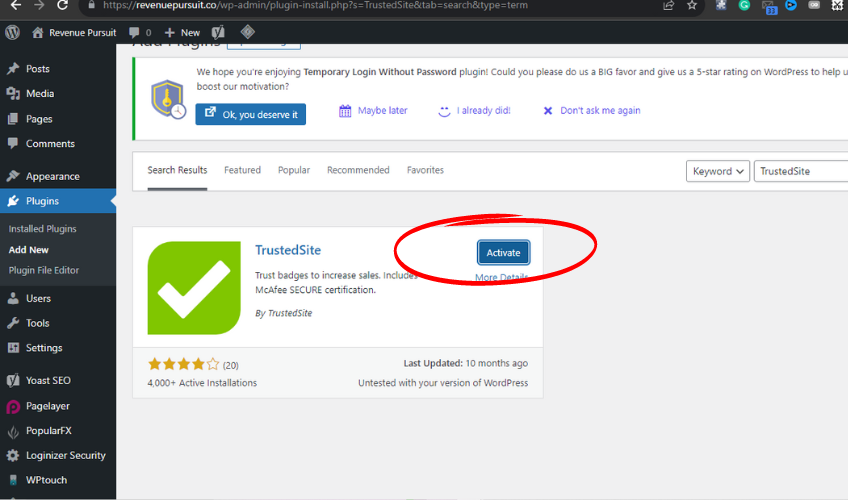Click the browser address bar URL

click(x=315, y=5)
